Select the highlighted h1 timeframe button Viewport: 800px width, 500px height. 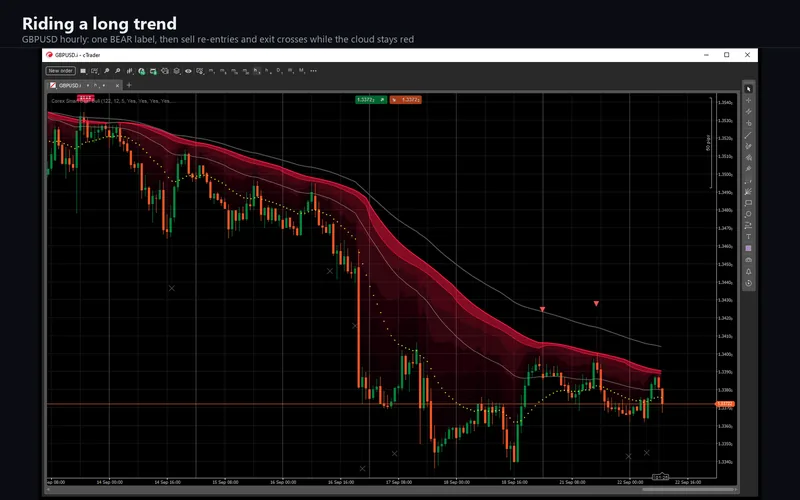click(x=257, y=71)
